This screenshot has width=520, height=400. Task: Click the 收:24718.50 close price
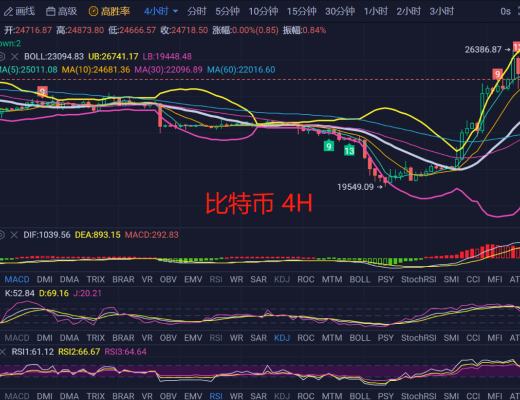click(184, 30)
